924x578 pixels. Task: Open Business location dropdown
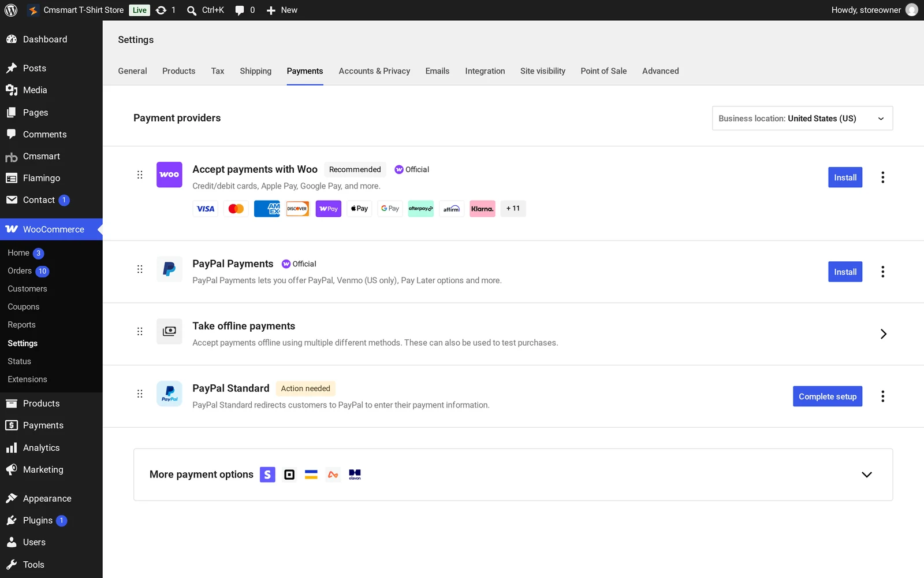pos(802,118)
